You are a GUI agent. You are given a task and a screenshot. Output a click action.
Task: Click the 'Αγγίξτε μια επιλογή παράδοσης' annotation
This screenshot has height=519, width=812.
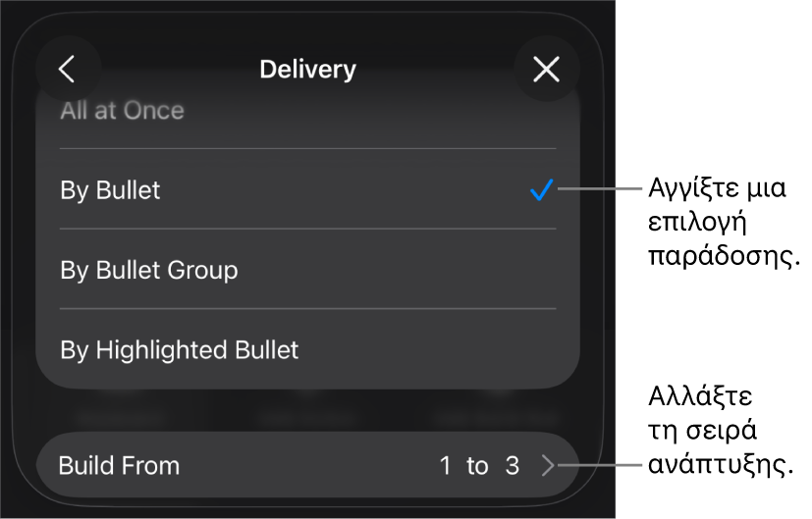tap(724, 222)
